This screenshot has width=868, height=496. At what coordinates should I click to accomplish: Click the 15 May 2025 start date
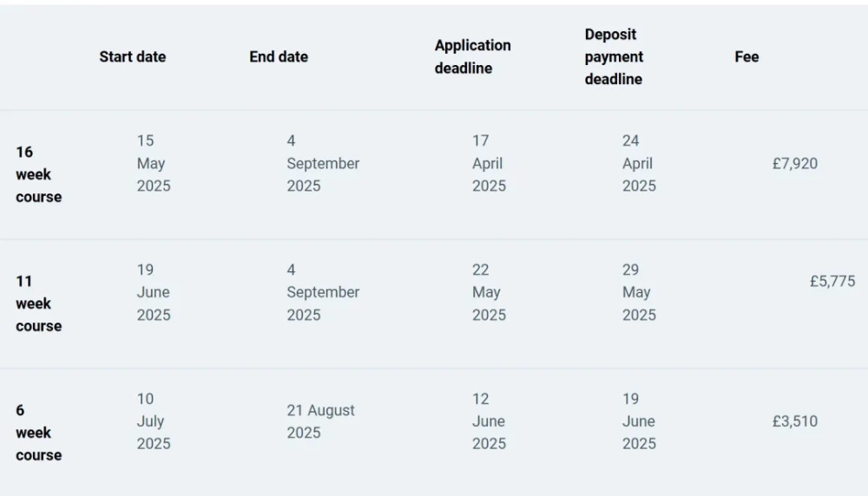[x=154, y=163]
